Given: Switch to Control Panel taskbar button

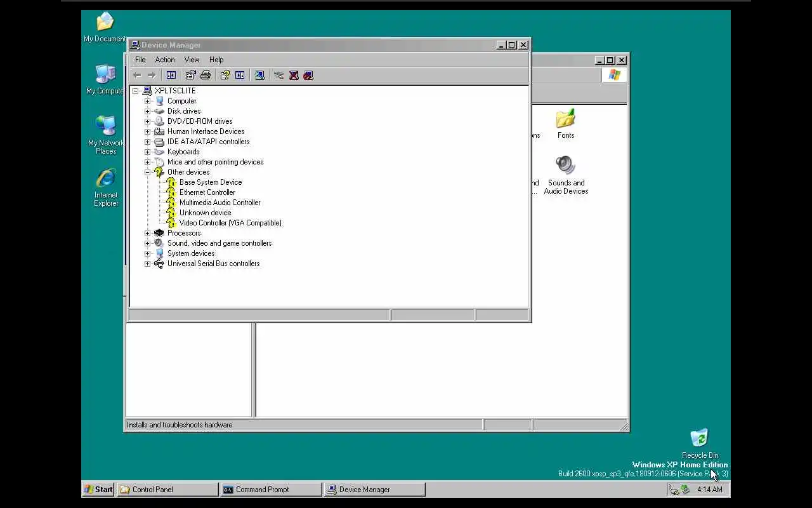Looking at the screenshot, I should pyautogui.click(x=167, y=490).
